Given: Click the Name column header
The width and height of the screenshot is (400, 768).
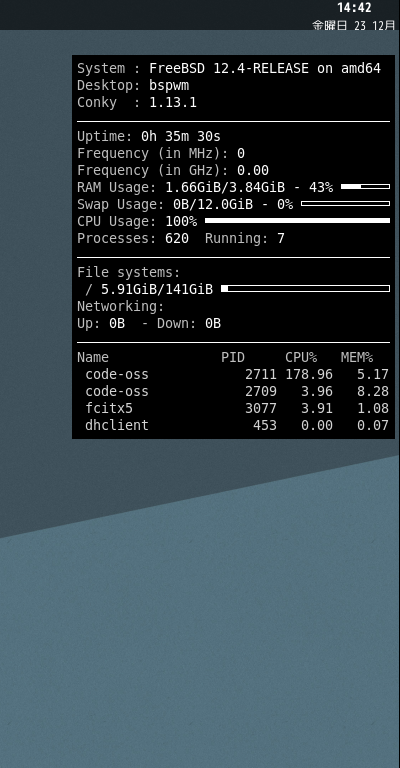Looking at the screenshot, I should click(93, 358).
